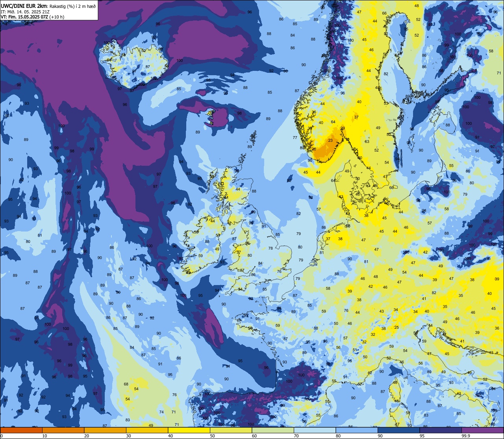Click the pale yellow 50–60 legend segment
The width and height of the screenshot is (504, 439).
click(231, 430)
